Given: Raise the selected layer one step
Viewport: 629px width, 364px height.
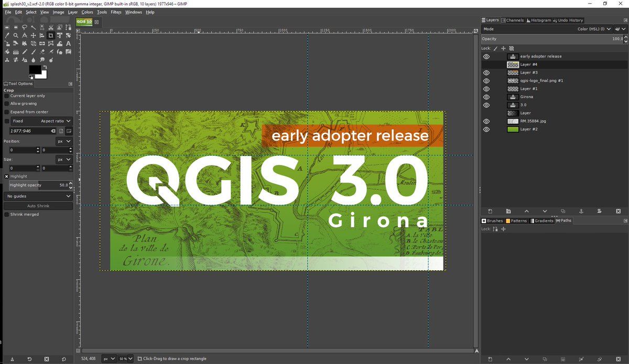Looking at the screenshot, I should (527, 211).
